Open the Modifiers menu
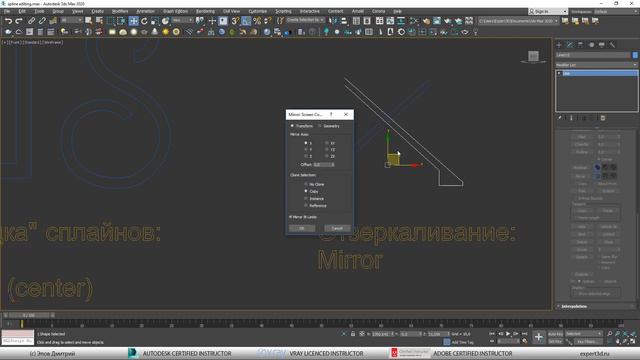The height and width of the screenshot is (360, 640). pyautogui.click(x=120, y=11)
